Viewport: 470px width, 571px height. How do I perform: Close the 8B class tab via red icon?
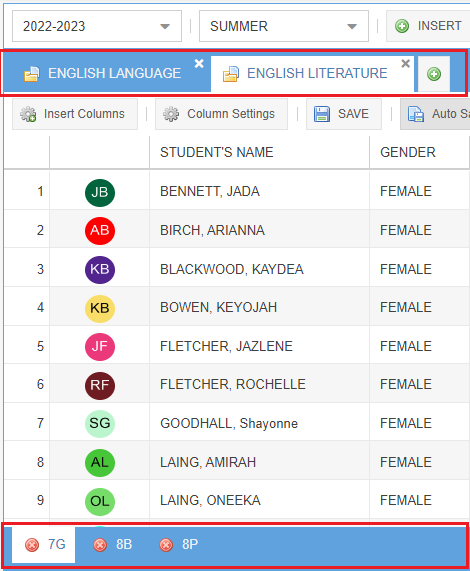point(100,545)
